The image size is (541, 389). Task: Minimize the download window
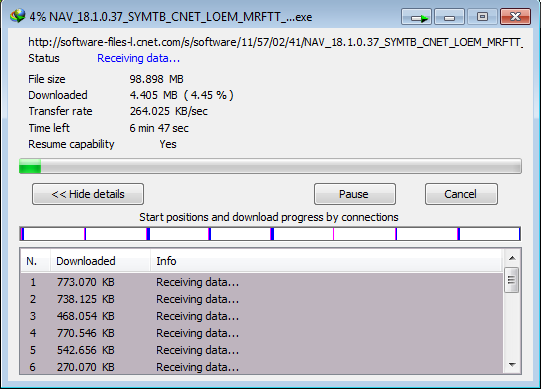tap(449, 17)
